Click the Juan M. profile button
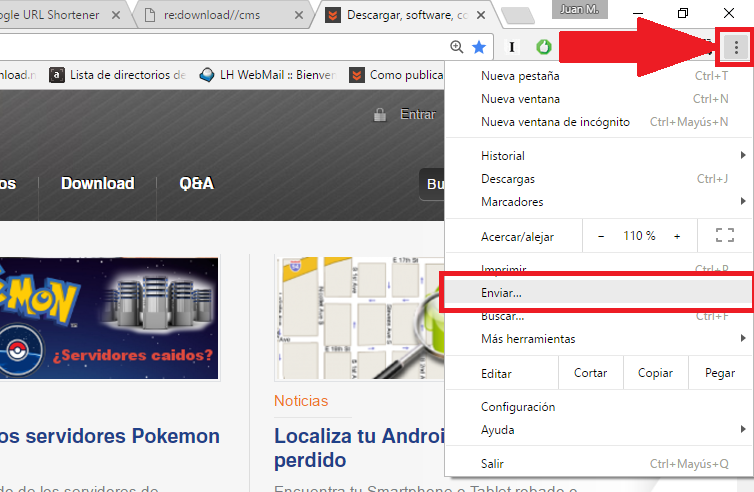The height and width of the screenshot is (492, 754). pos(579,9)
